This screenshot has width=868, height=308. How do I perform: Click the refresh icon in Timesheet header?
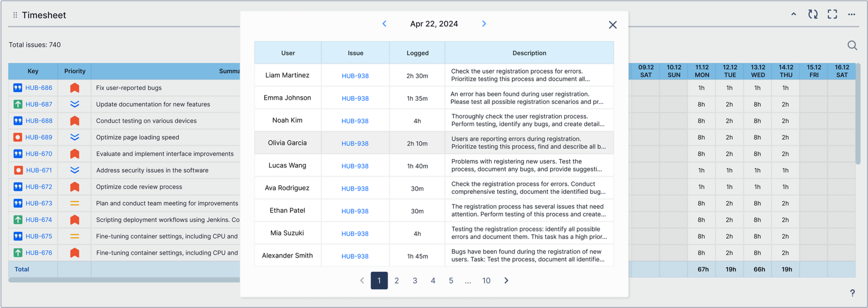click(813, 14)
